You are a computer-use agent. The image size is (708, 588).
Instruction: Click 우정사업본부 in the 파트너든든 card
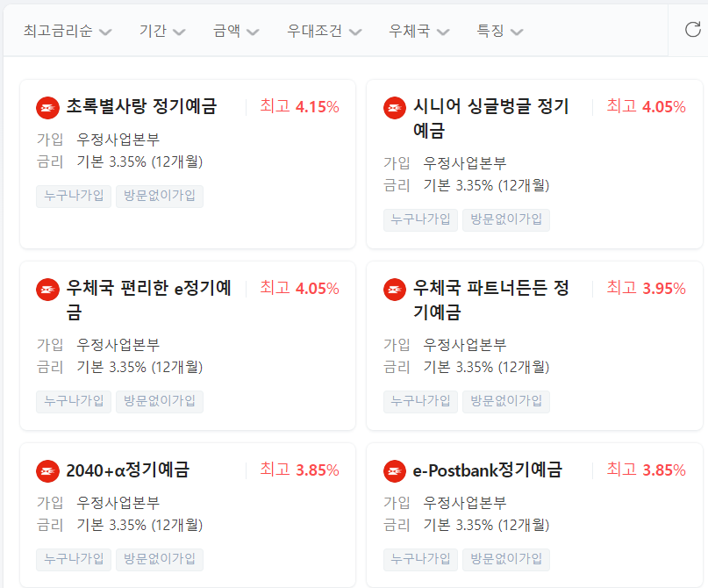[465, 345]
